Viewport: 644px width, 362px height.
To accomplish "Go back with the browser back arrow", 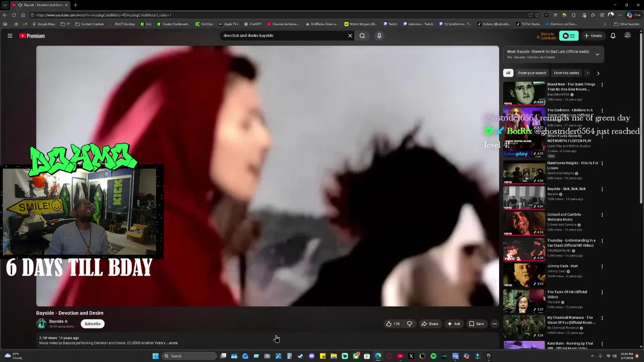I will click(x=5, y=15).
